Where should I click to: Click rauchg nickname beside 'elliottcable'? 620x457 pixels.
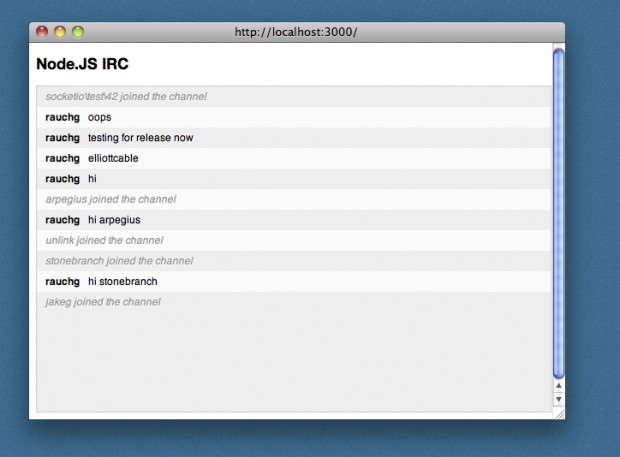[62, 159]
